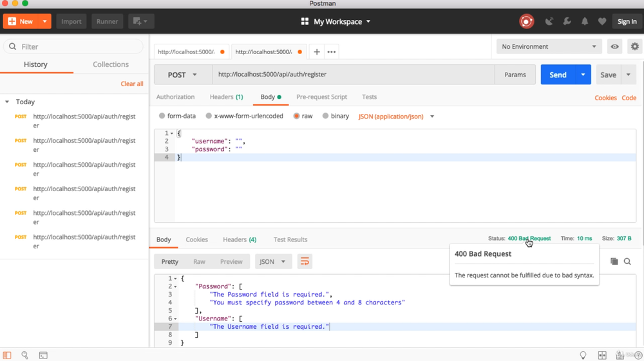
Task: Select the form-data radio button
Action: pos(162,116)
